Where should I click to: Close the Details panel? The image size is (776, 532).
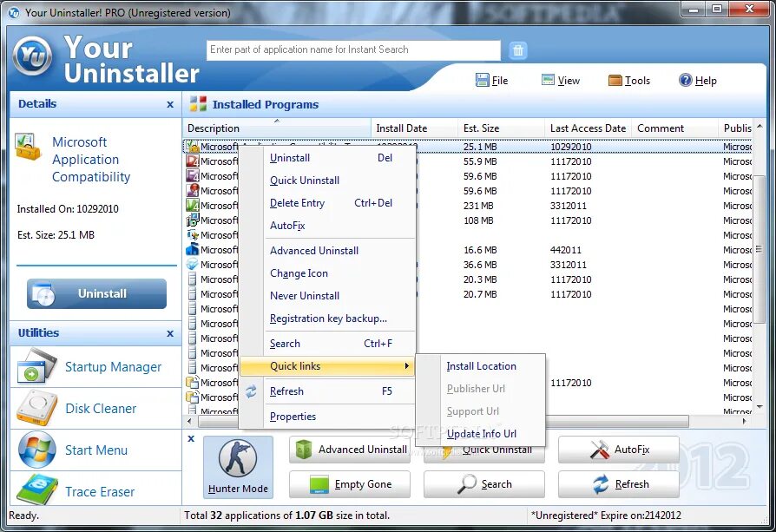coord(170,104)
